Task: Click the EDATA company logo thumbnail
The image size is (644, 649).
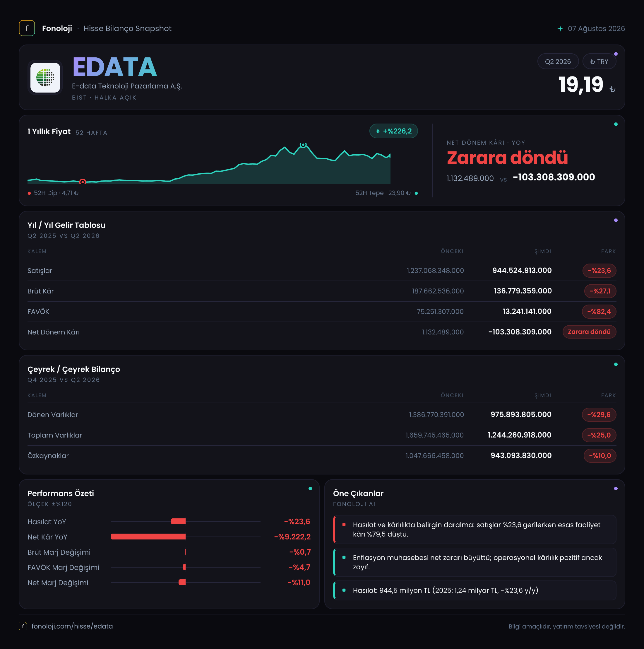Action: (45, 78)
